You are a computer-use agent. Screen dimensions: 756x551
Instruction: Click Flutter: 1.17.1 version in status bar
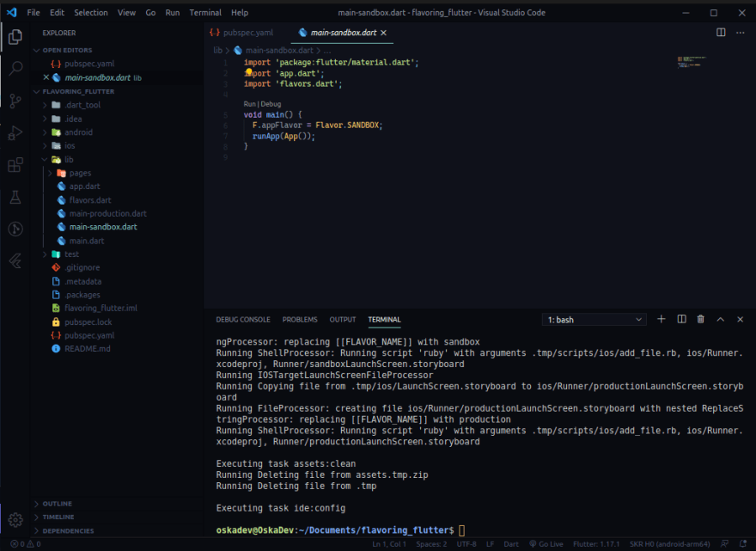pos(596,544)
